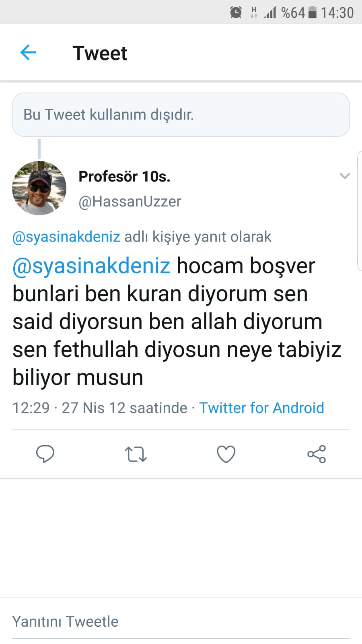The height and width of the screenshot is (644, 362).
Task: Tap the reply speech bubble icon
Action: coord(45,454)
